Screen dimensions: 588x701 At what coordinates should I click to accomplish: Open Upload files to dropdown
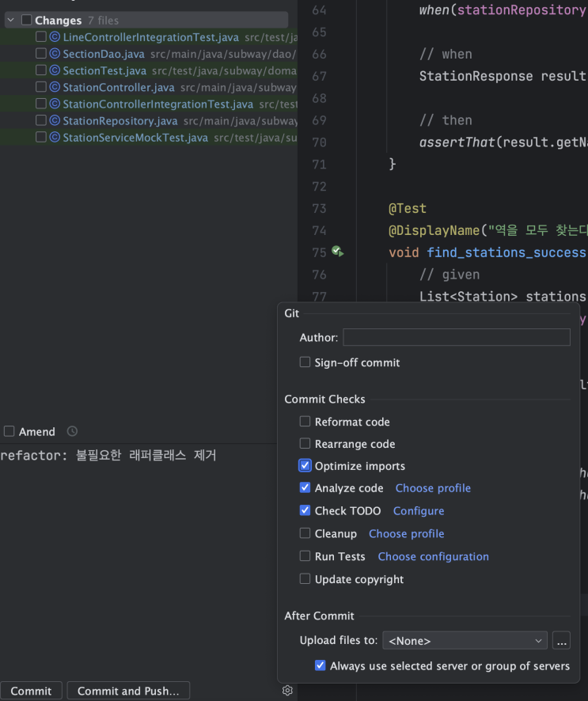[465, 641]
